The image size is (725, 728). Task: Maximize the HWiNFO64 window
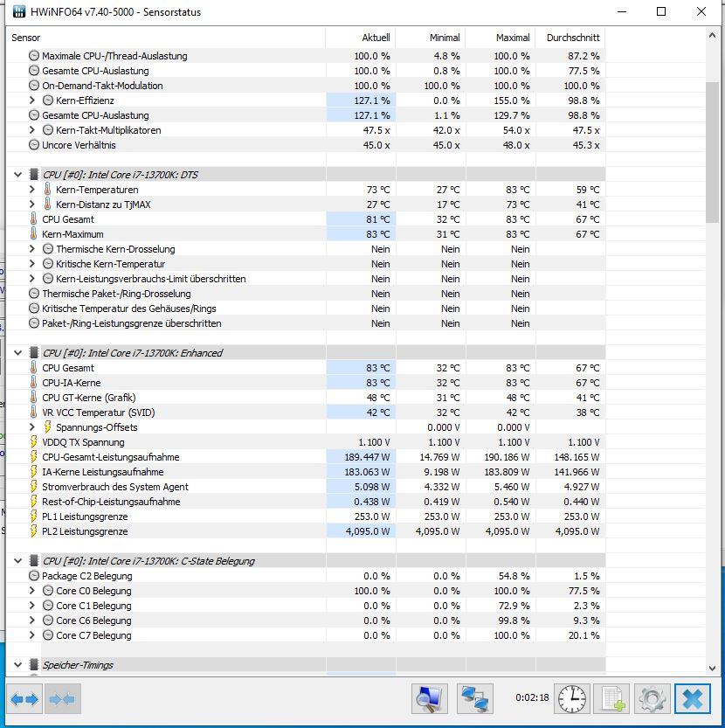click(661, 11)
